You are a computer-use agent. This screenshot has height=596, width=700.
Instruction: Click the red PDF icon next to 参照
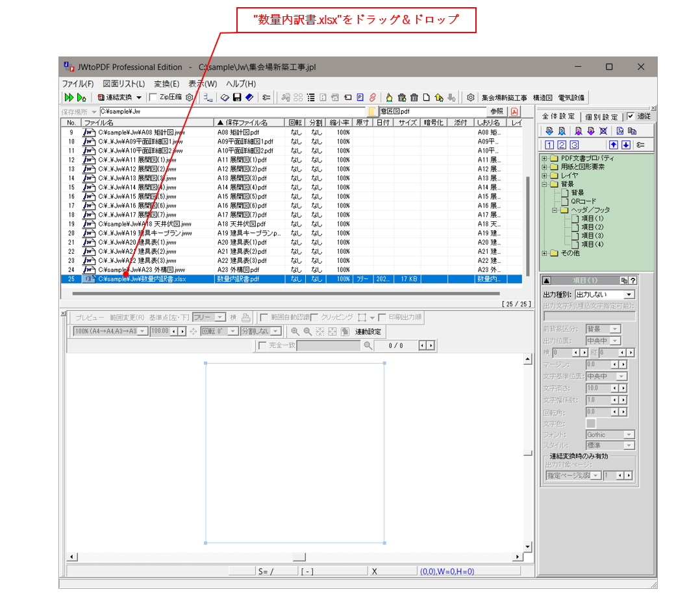514,111
